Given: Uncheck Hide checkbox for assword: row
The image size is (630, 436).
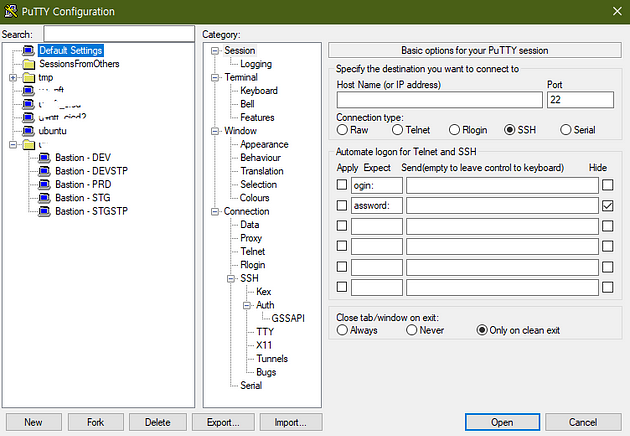Looking at the screenshot, I should [608, 206].
